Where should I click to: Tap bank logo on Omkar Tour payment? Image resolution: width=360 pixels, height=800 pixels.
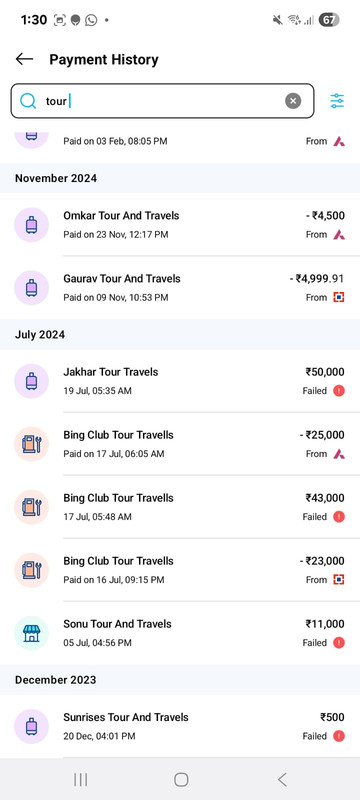click(x=339, y=235)
